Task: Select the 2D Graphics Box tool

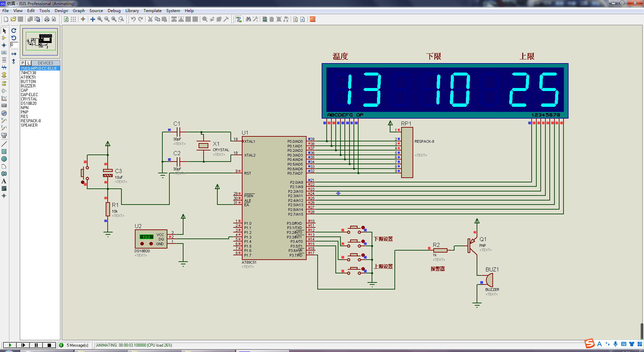Action: tap(4, 151)
